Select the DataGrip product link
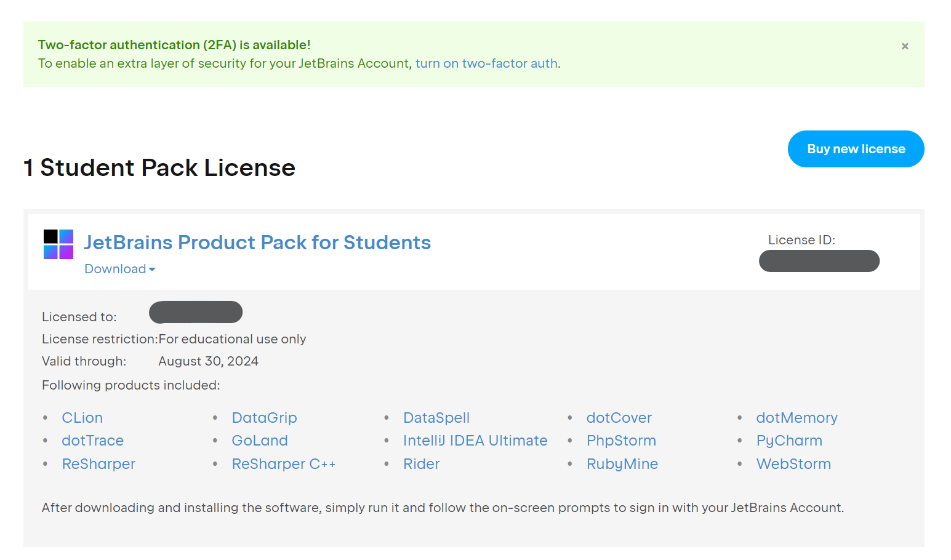This screenshot has height=560, width=951. tap(264, 418)
